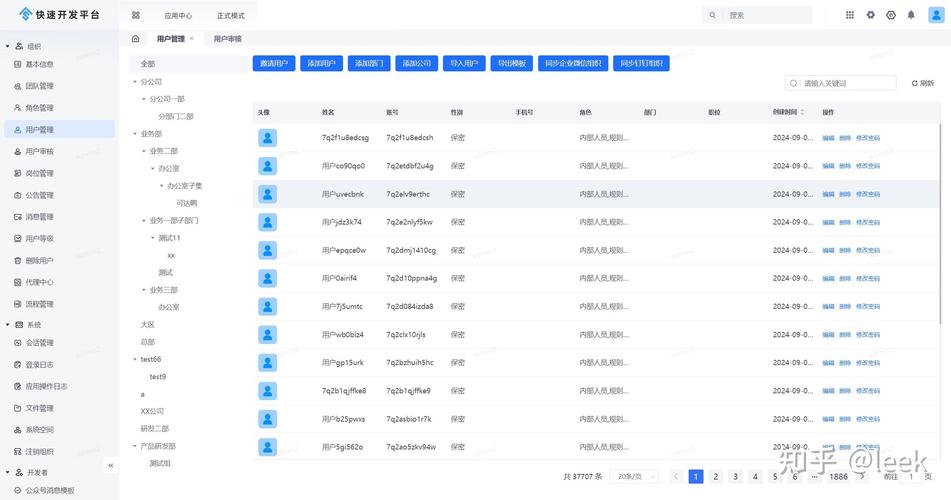Image resolution: width=951 pixels, height=500 pixels.
Task: Click the 同步企业微信组织 button
Action: 573,63
